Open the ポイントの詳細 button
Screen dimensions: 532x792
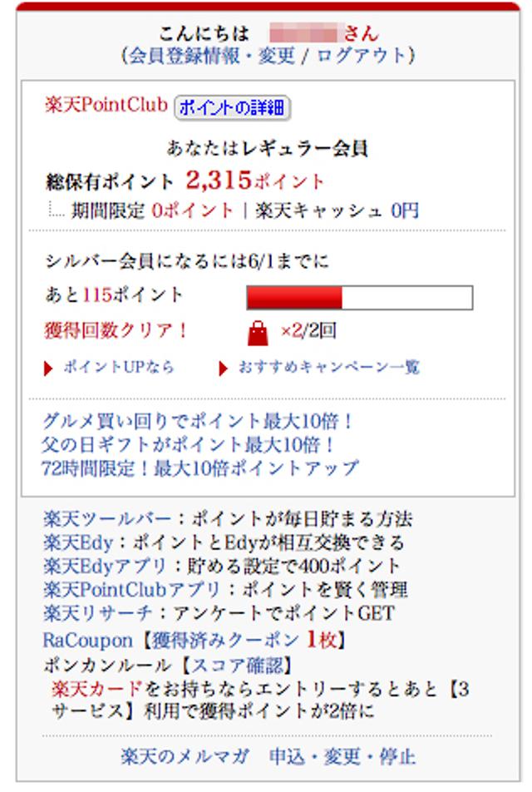[x=232, y=107]
